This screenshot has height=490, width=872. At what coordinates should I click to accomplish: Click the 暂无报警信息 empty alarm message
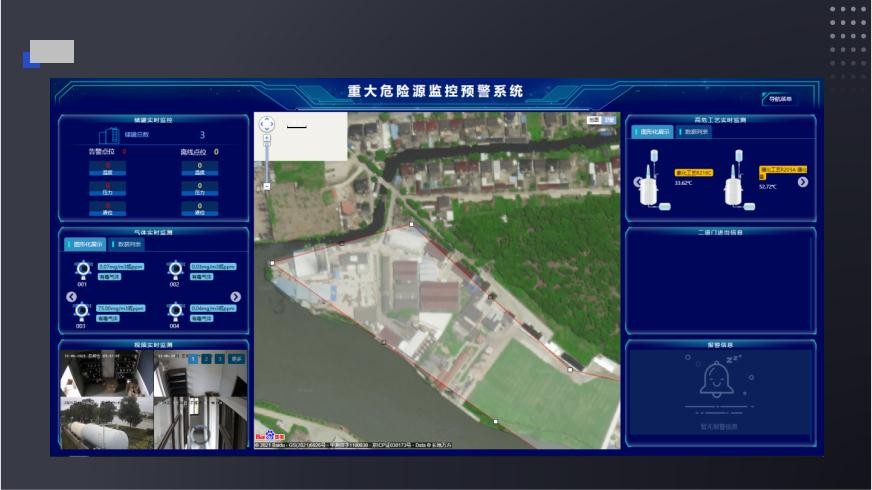click(x=719, y=427)
